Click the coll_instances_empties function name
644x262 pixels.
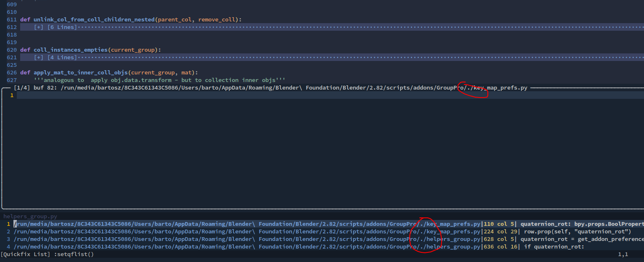[71, 50]
